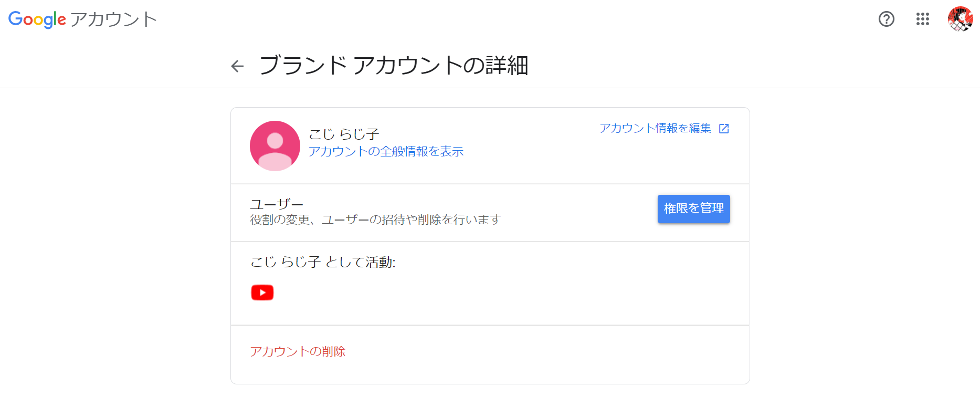Open the Google apps grid menu
980x397 pixels.
(923, 19)
